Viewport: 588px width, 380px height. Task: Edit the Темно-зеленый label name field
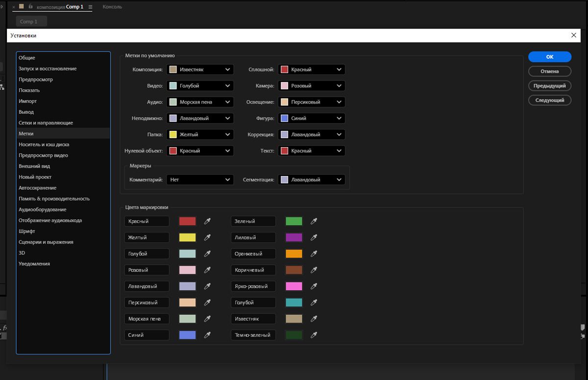(x=253, y=335)
